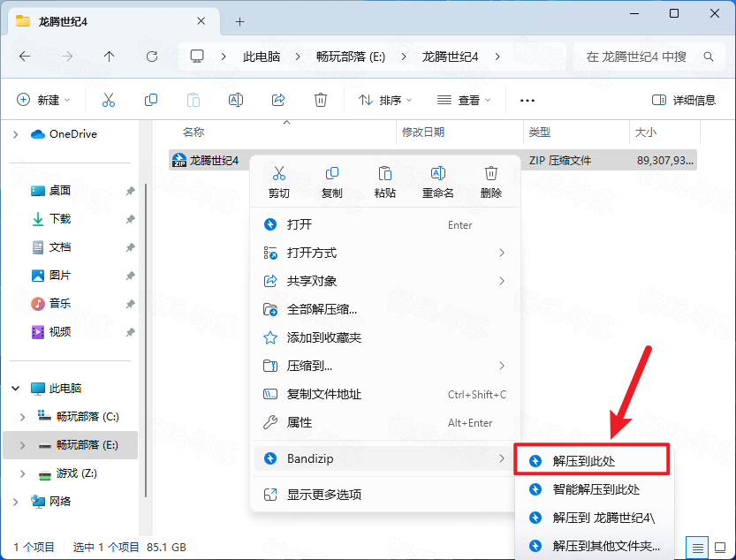The height and width of the screenshot is (560, 736).
Task: Go back using the back arrow
Action: point(25,57)
